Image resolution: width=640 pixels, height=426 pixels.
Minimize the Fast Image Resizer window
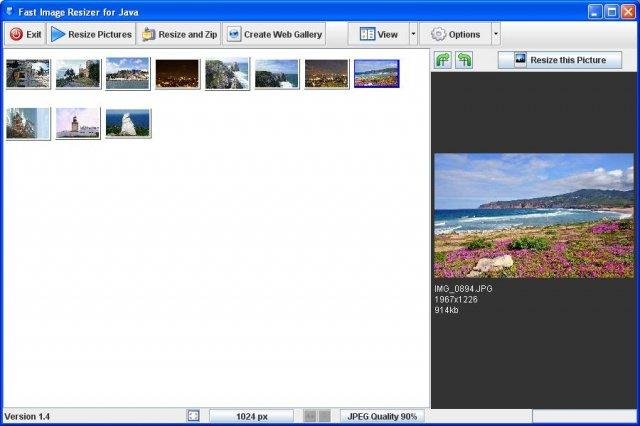click(595, 11)
